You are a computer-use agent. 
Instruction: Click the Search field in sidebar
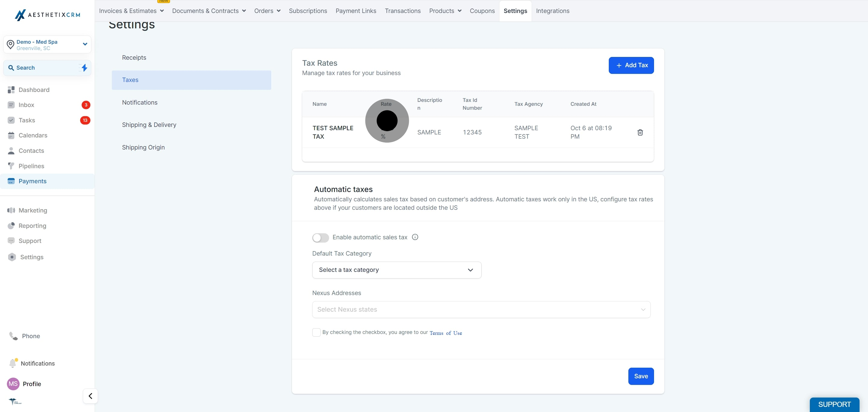[47, 68]
